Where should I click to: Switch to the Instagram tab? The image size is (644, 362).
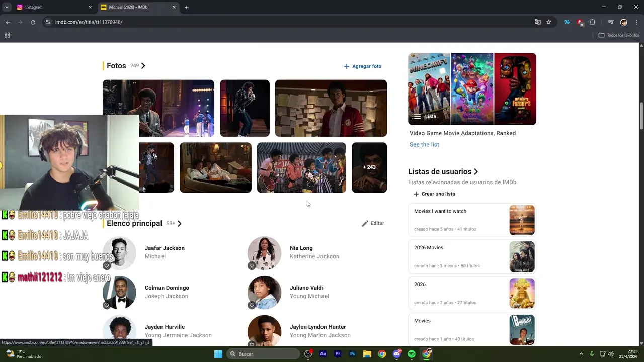(54, 7)
